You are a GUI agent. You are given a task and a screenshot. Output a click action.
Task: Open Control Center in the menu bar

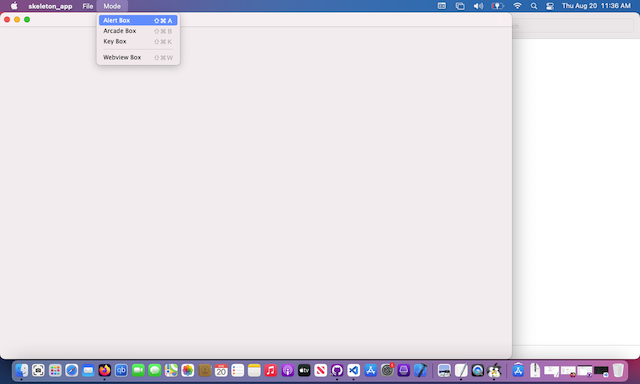point(550,6)
